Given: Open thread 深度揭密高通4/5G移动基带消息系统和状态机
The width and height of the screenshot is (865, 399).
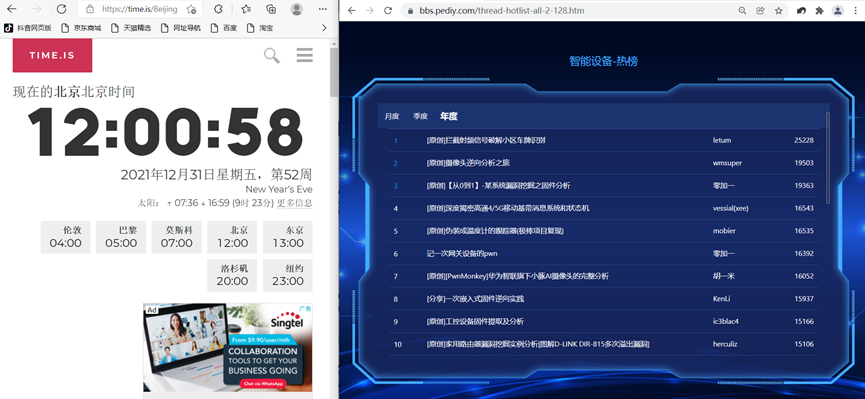Looking at the screenshot, I should (508, 208).
